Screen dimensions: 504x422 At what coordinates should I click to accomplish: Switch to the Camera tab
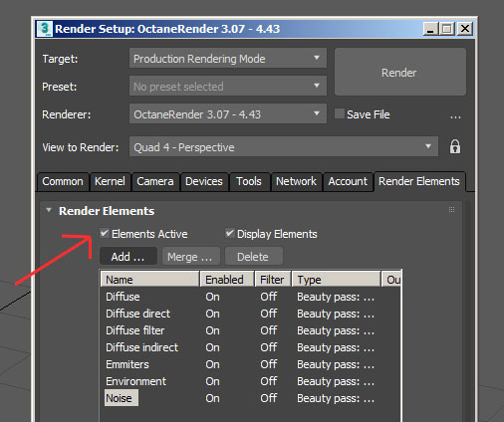pyautogui.click(x=155, y=181)
